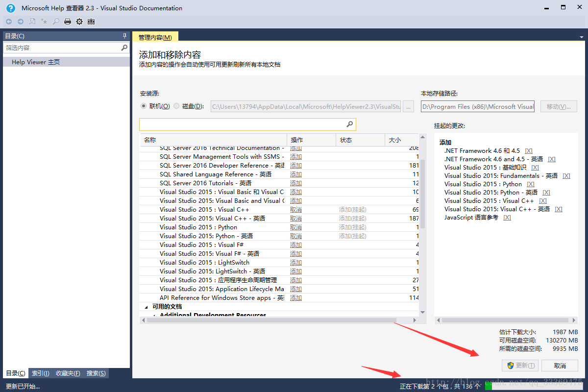The height and width of the screenshot is (392, 588).
Task: Click the pin icon on 目录 panel
Action: [124, 36]
